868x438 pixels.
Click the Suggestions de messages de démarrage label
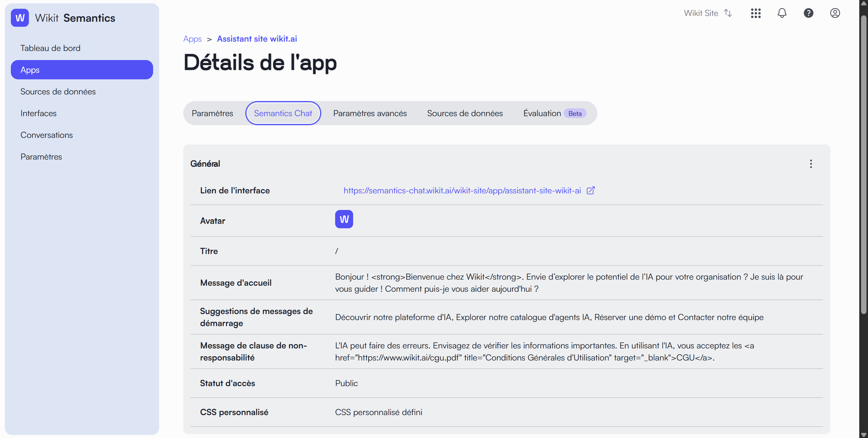pos(256,317)
